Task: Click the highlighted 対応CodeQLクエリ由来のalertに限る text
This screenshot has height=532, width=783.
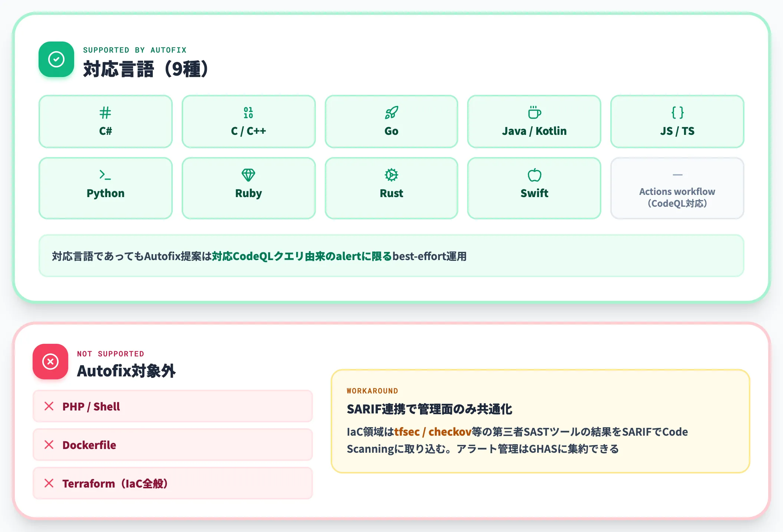Action: click(302, 256)
